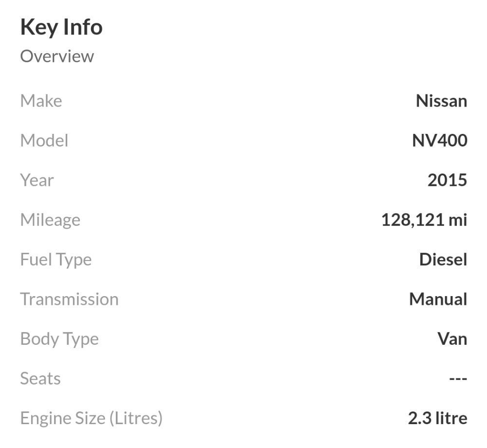Screen dimensions: 487x448
Task: Select the empty seats dashes value
Action: pyautogui.click(x=458, y=378)
